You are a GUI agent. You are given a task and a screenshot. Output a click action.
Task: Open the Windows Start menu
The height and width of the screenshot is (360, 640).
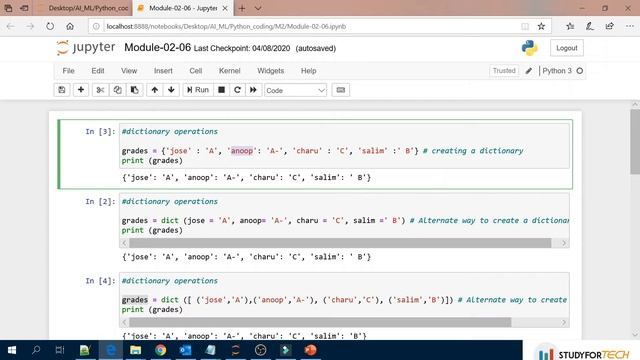point(12,350)
